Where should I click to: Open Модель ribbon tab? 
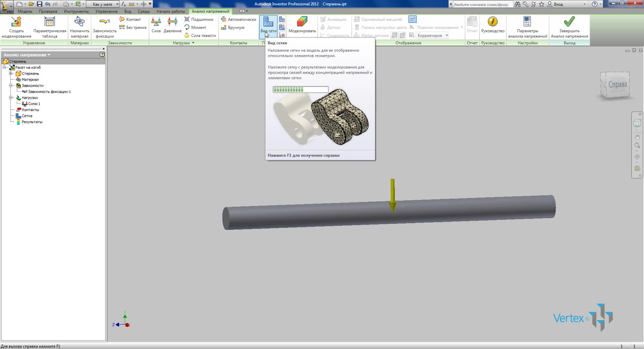click(25, 11)
